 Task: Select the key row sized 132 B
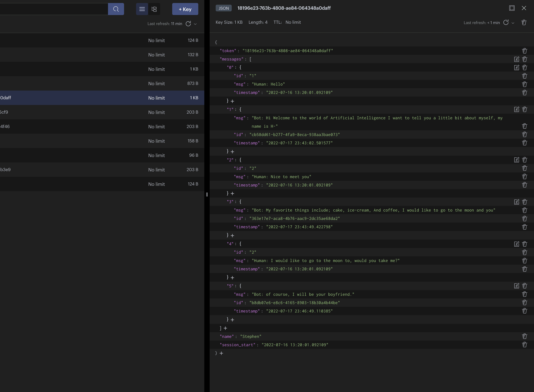[102, 55]
